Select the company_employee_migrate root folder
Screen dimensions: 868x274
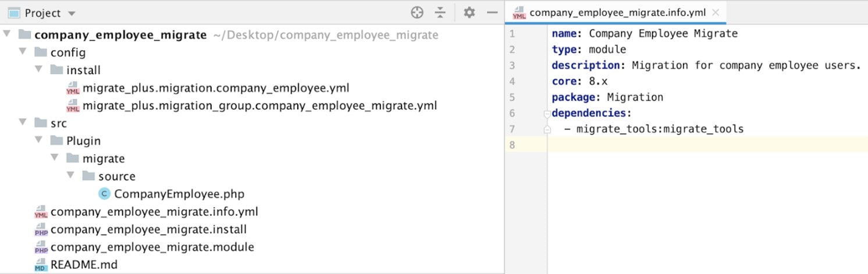pos(120,35)
